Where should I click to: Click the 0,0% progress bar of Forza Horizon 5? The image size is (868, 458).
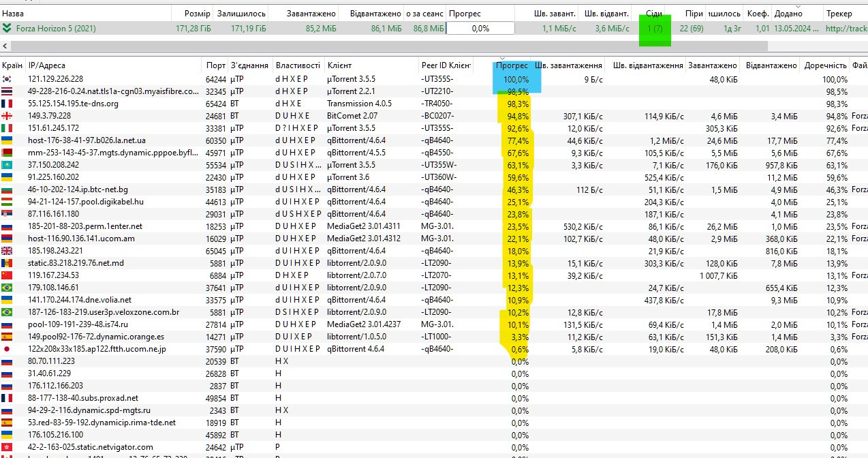click(480, 29)
